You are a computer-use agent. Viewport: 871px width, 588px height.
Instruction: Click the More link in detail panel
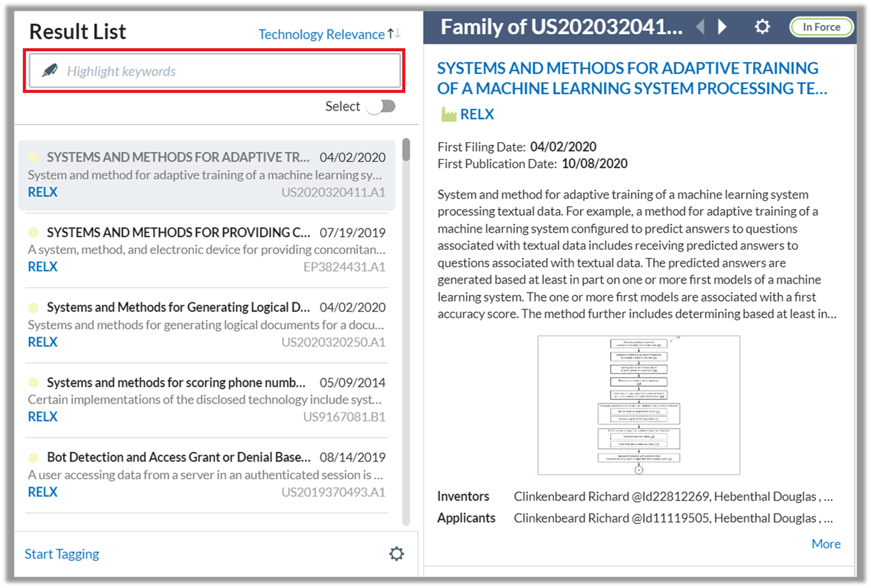[x=826, y=544]
